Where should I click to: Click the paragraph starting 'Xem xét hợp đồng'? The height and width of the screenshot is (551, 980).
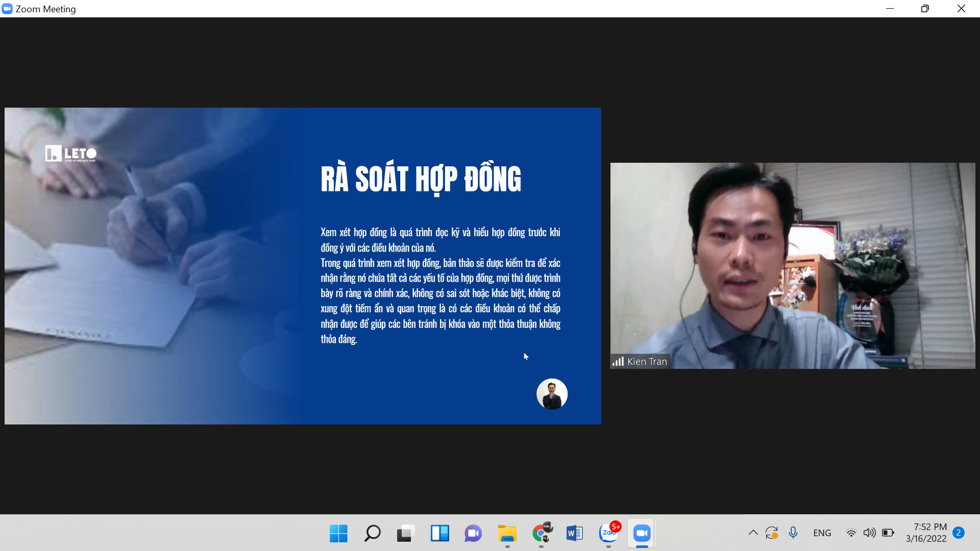point(440,240)
